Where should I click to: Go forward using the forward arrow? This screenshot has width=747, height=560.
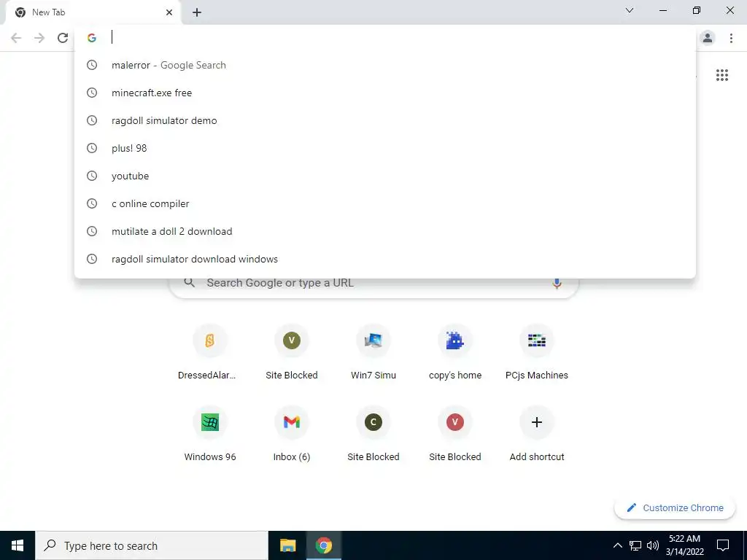(x=39, y=38)
